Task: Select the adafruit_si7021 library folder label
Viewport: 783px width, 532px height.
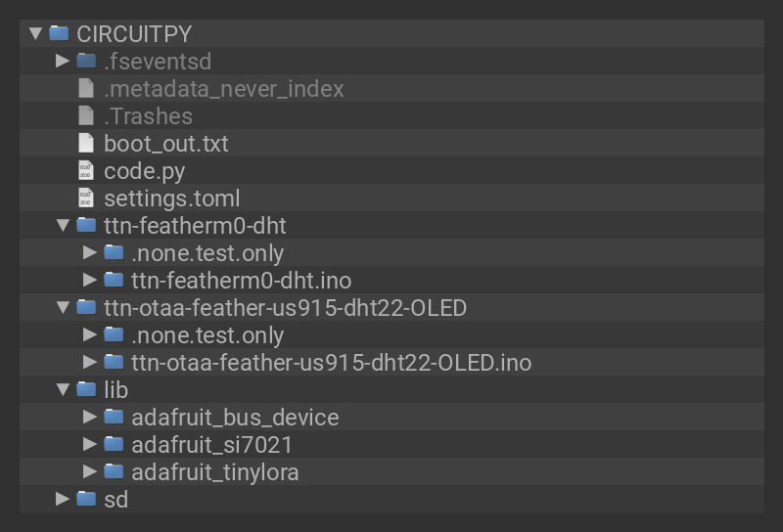Action: [211, 444]
